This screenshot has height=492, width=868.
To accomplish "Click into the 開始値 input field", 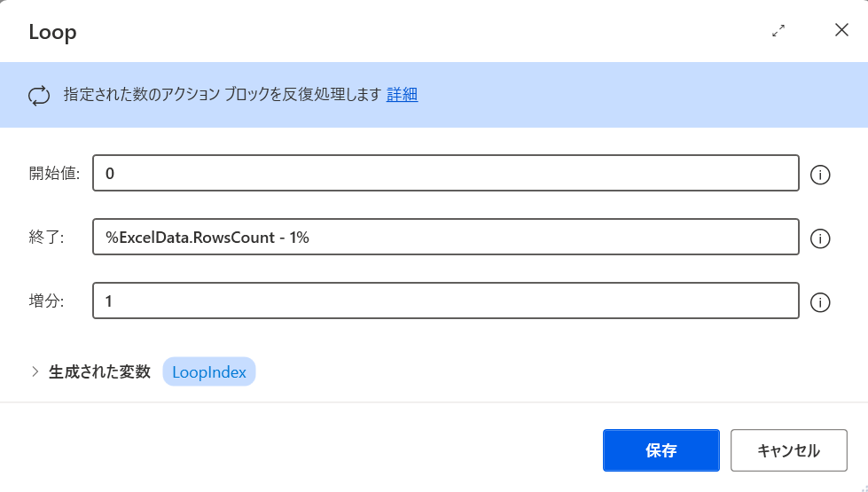I will click(446, 174).
